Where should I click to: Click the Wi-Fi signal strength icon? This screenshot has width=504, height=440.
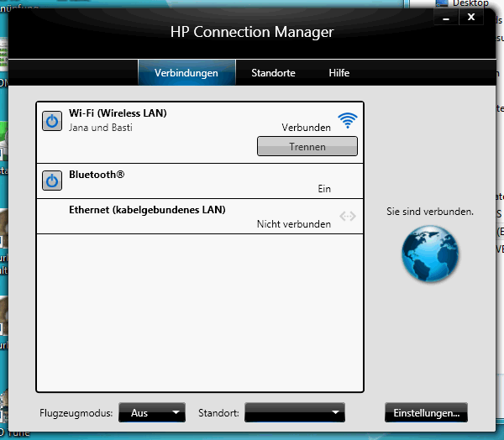coord(348,121)
